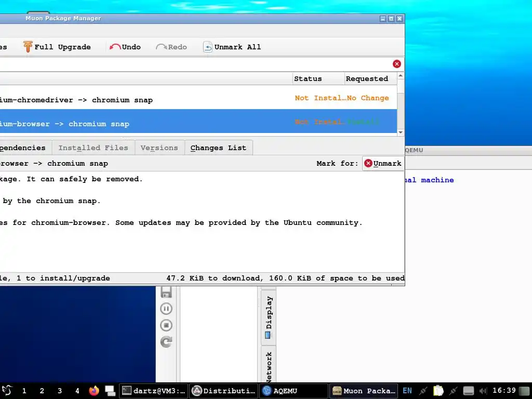Close the Muon Package Manager window
Viewport: 532px width, 399px height.
[x=400, y=19]
